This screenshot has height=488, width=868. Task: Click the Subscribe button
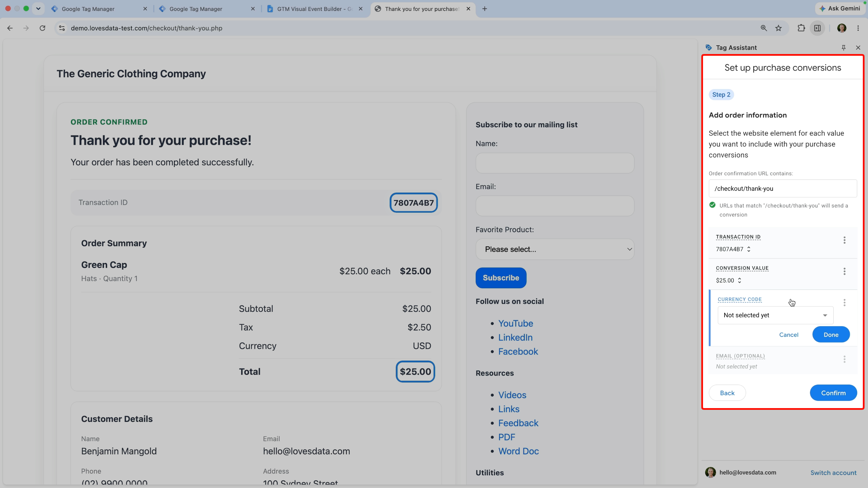pyautogui.click(x=501, y=278)
